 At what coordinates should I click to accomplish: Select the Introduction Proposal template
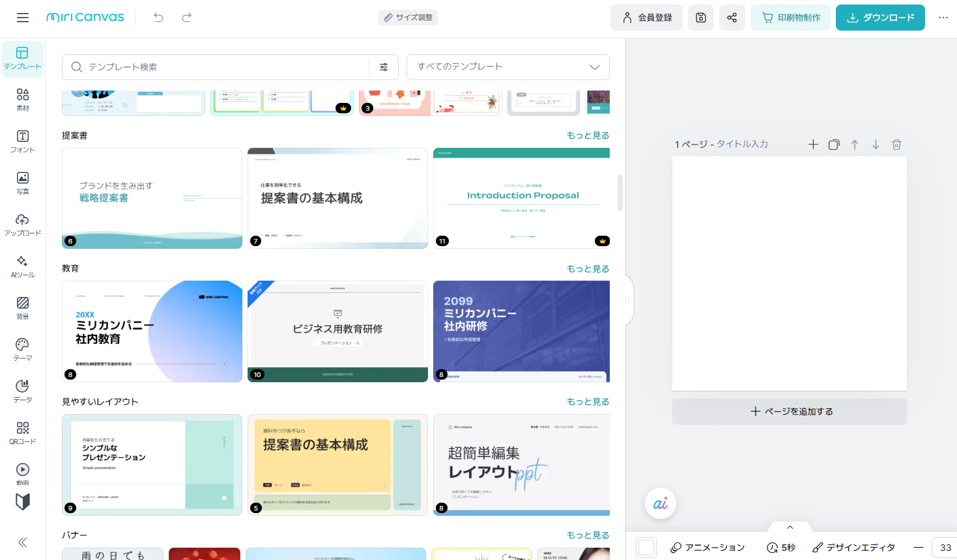pyautogui.click(x=521, y=198)
